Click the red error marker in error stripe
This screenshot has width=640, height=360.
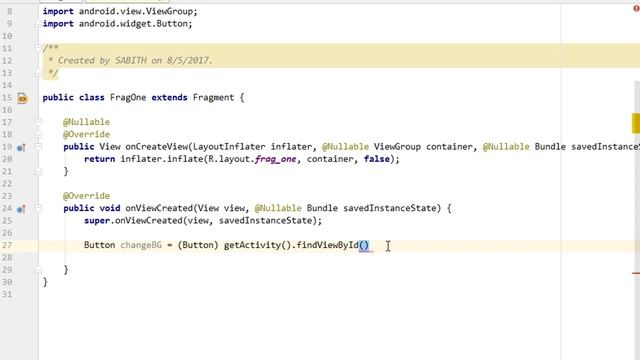click(x=636, y=273)
